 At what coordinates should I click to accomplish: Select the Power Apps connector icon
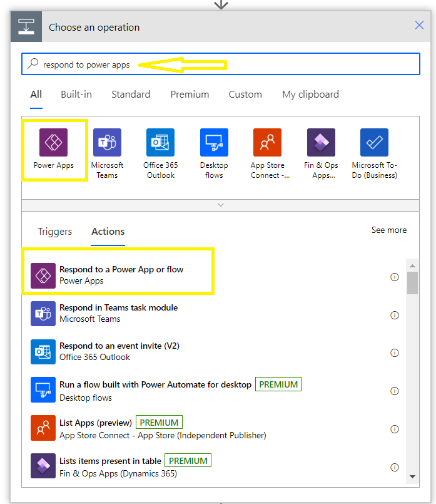53,143
